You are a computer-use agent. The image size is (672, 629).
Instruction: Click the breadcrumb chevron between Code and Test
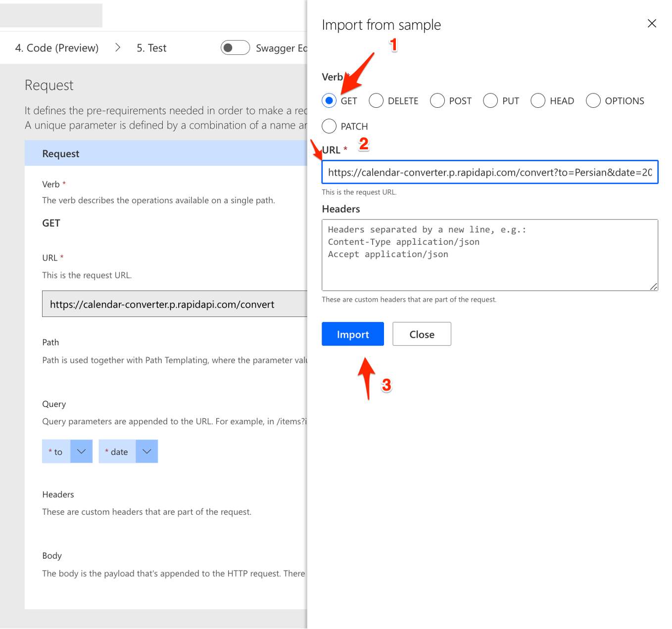(118, 47)
